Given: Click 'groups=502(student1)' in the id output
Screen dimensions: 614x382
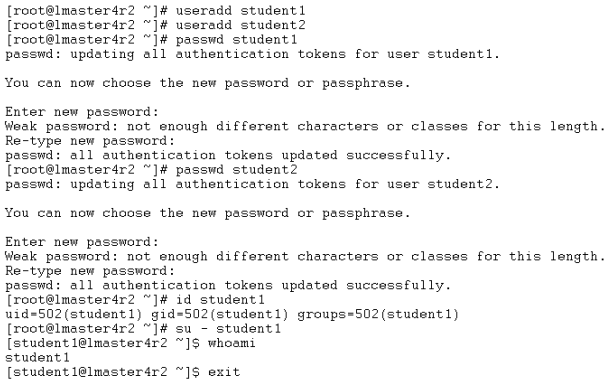Looking at the screenshot, I should coord(378,314).
